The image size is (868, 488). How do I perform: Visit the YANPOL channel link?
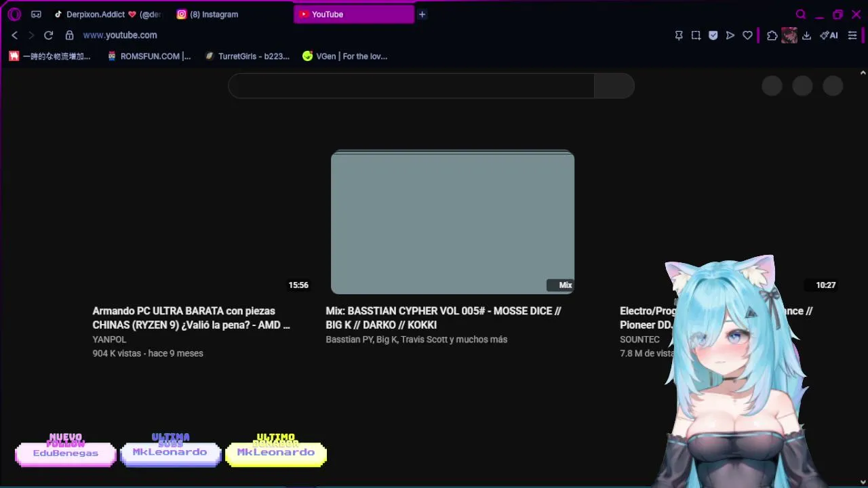pos(109,340)
